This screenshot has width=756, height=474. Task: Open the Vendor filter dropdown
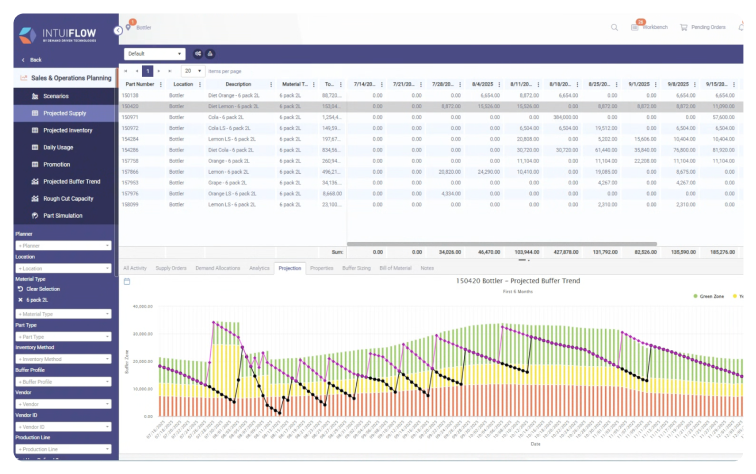[63, 404]
